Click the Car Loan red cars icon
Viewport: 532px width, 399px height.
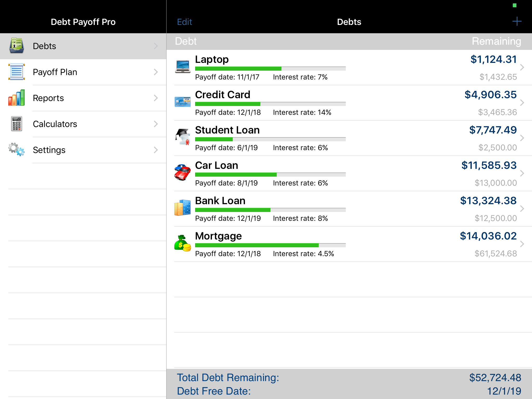click(x=183, y=172)
